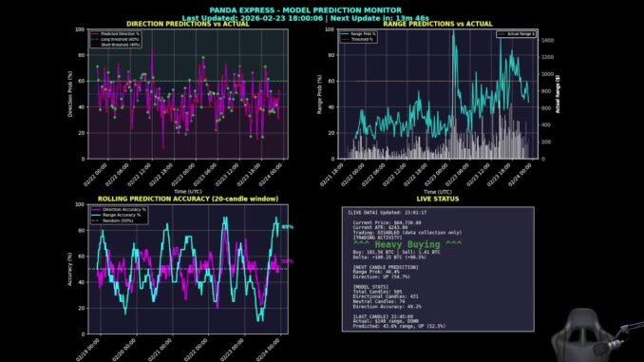Viewport: 644px width, 362px height.
Task: Click the Direction Prob (%) axis label
Action: [x=70, y=94]
